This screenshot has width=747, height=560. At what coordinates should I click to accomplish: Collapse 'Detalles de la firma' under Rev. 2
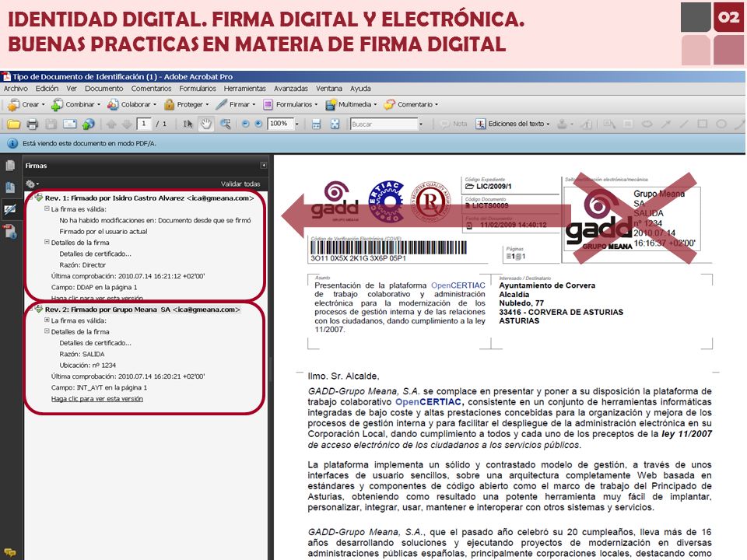coord(47,331)
